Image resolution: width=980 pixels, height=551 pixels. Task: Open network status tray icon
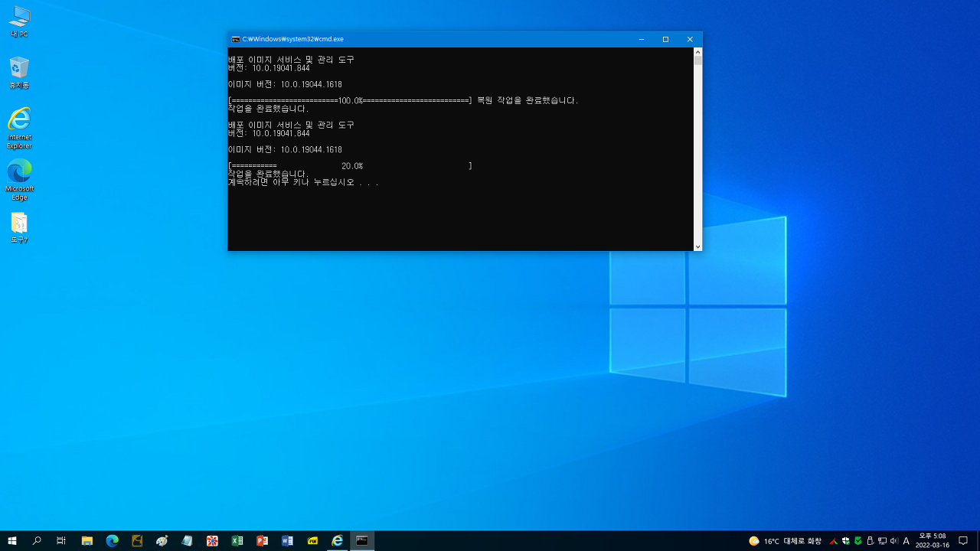tap(882, 541)
